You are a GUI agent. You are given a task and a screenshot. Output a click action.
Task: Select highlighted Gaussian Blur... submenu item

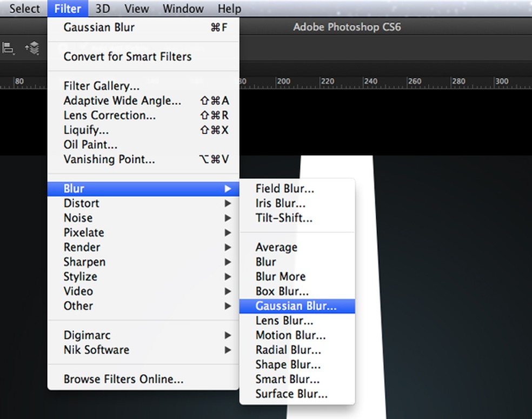pos(297,306)
